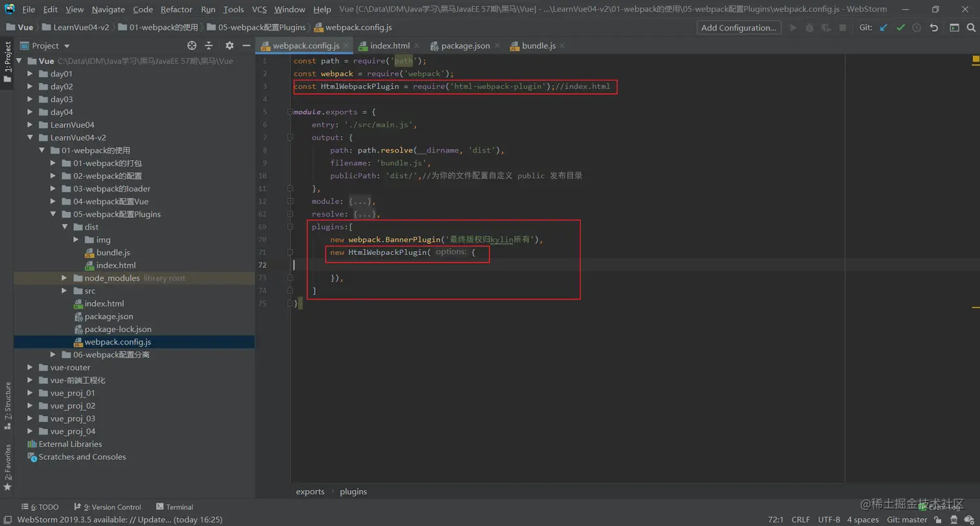Expand the 06-webpack配置分离 folder

pos(54,355)
